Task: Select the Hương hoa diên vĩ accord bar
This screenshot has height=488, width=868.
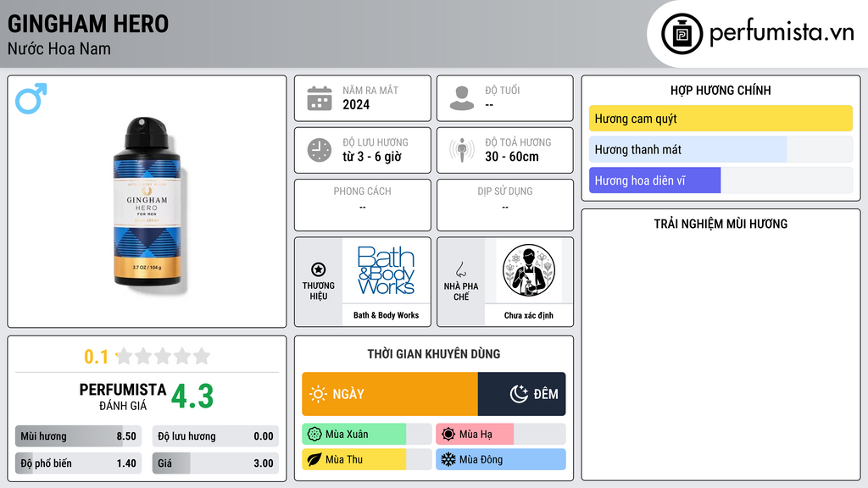Action: pos(721,180)
